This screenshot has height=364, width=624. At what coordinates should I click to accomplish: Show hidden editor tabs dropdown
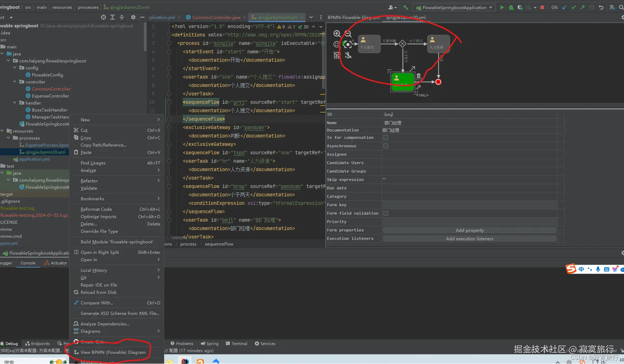point(311,17)
